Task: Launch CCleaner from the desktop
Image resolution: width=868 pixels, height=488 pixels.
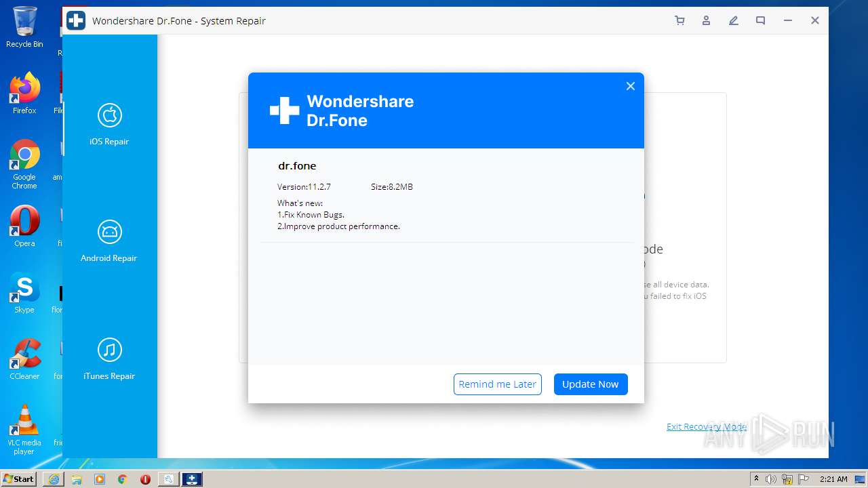Action: pos(24,359)
